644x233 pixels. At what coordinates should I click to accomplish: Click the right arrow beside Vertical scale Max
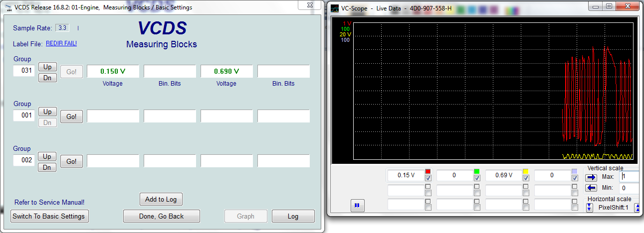[x=591, y=177]
